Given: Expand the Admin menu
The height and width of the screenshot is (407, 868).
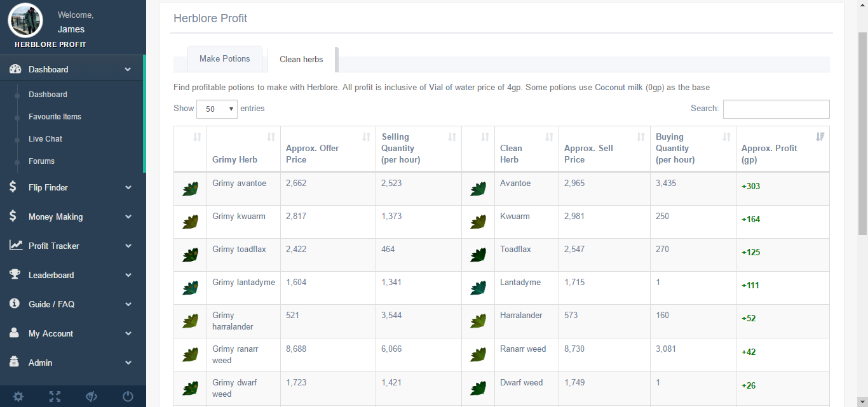Looking at the screenshot, I should [x=128, y=363].
